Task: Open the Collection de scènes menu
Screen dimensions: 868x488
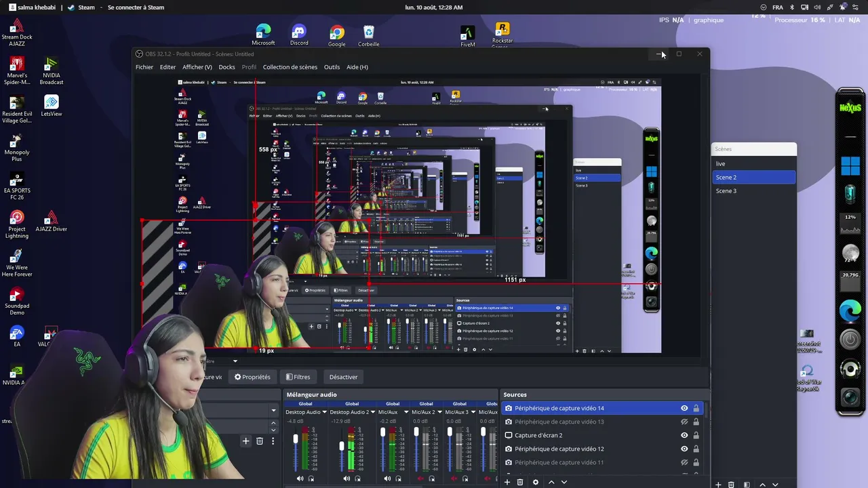Action: 290,67
